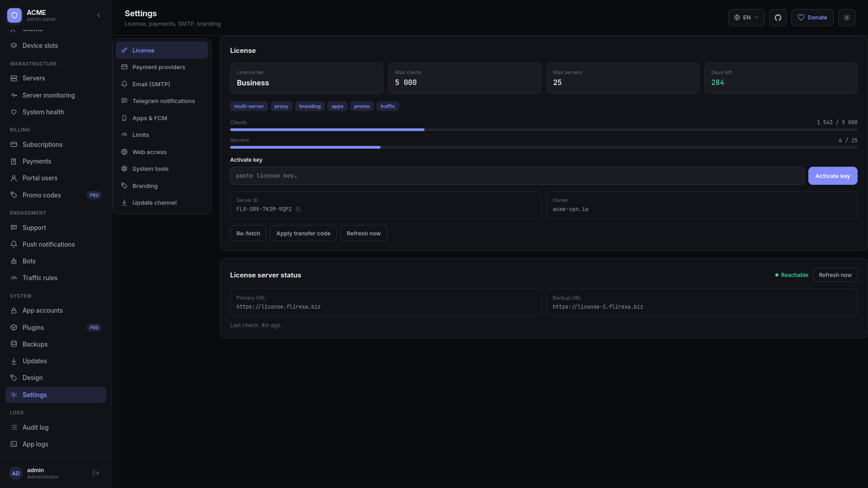This screenshot has height=488, width=868.
Task: Click the Updates download icon in sidebar
Action: tap(14, 361)
